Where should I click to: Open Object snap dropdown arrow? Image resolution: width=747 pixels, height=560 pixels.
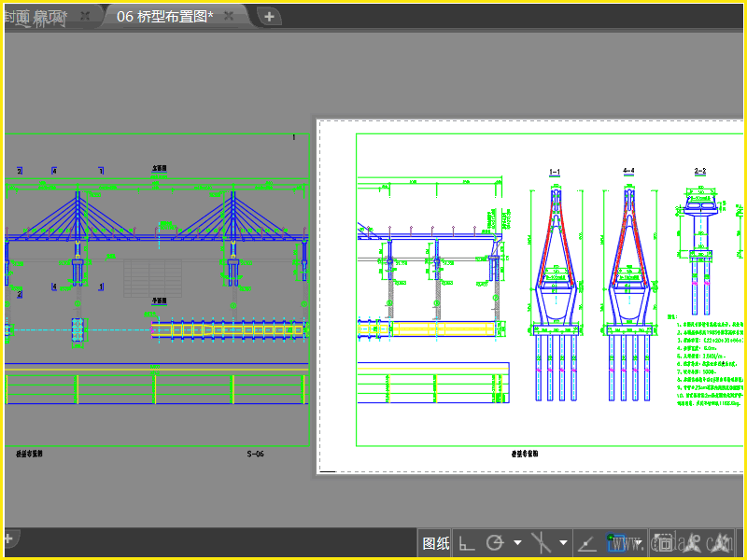(x=639, y=542)
